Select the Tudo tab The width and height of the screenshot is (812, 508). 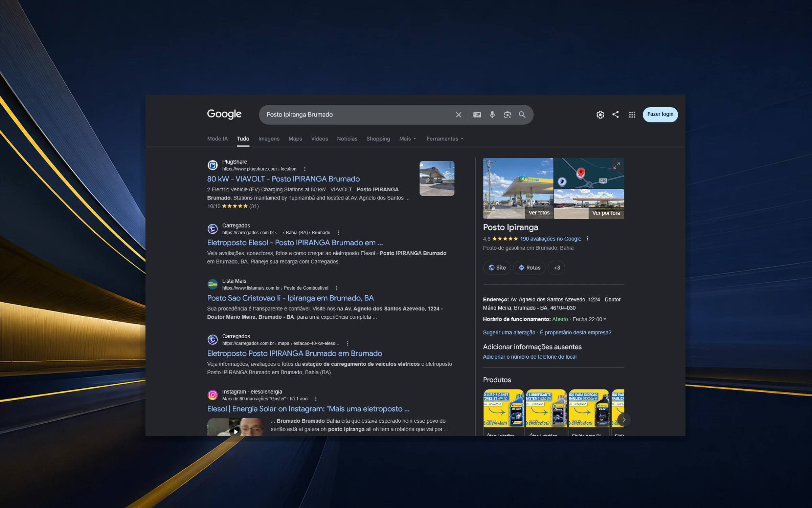243,139
